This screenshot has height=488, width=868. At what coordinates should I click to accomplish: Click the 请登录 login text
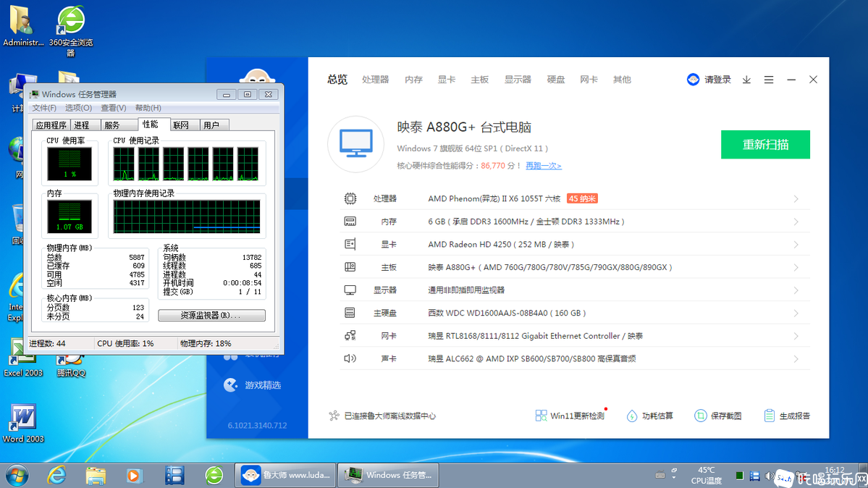click(x=717, y=80)
